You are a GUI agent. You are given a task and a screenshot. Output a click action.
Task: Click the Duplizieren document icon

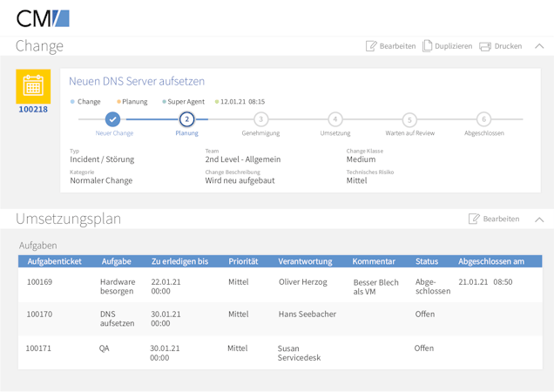point(428,46)
